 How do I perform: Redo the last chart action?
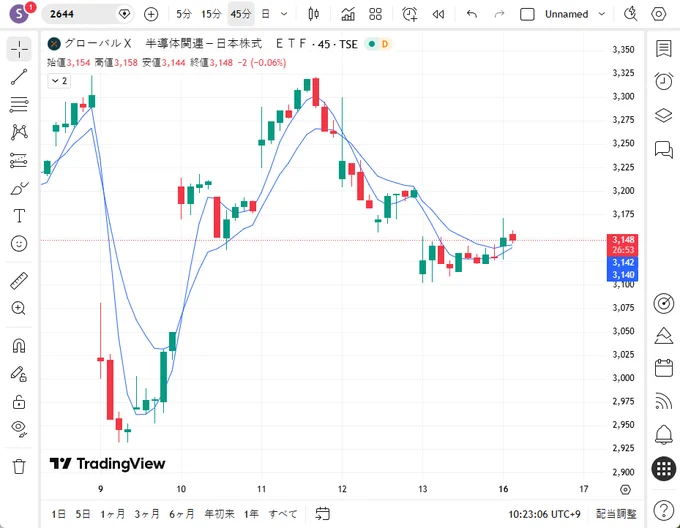coord(500,14)
